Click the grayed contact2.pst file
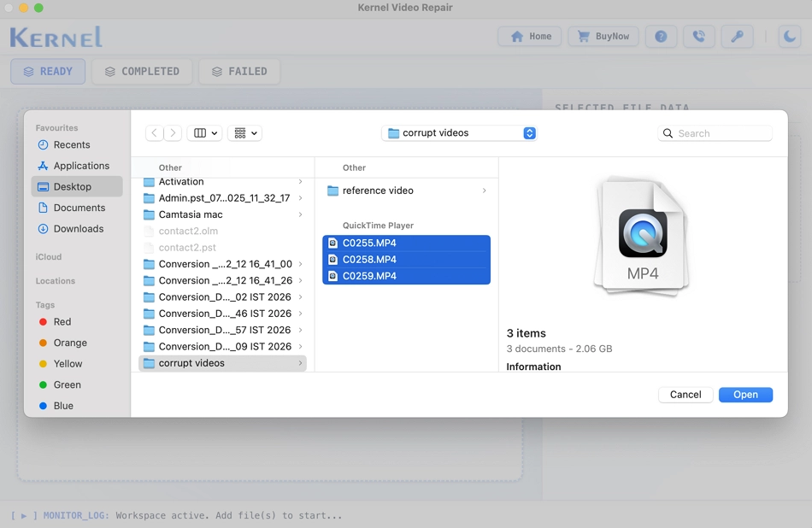 223,248
